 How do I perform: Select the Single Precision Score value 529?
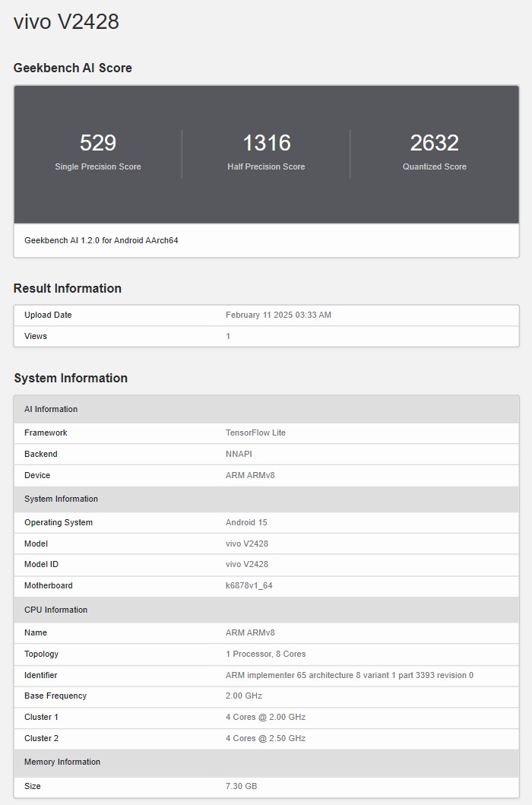click(97, 143)
